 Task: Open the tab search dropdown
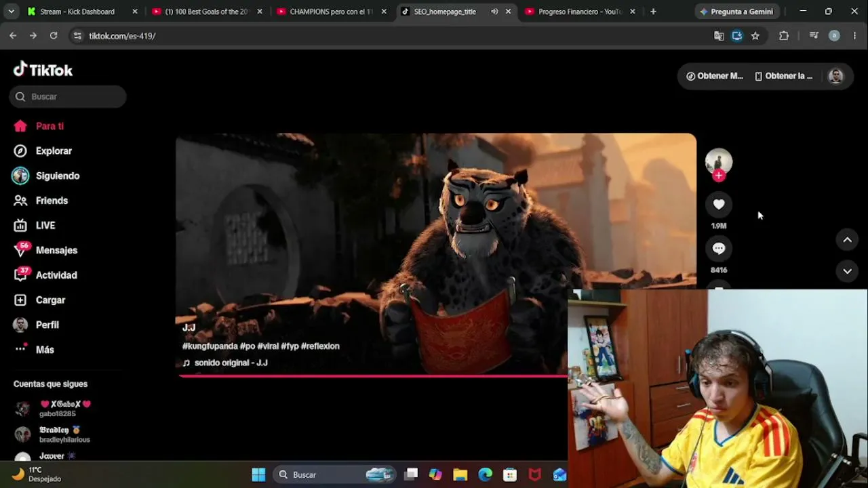pyautogui.click(x=11, y=12)
